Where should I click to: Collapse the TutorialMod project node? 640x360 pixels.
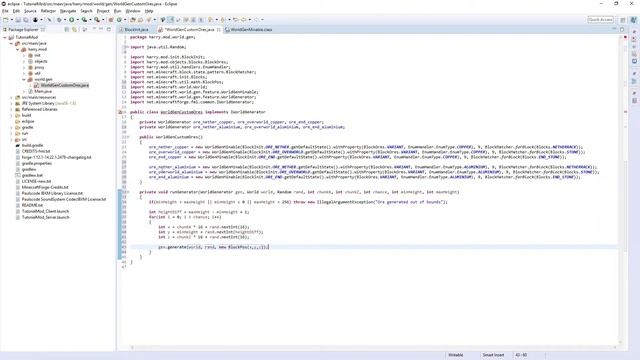point(5,37)
